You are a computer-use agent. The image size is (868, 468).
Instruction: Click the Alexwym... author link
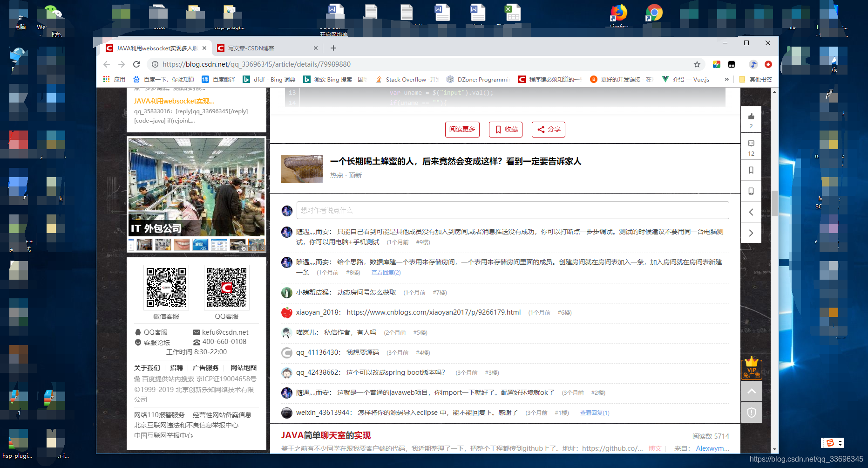(712, 448)
